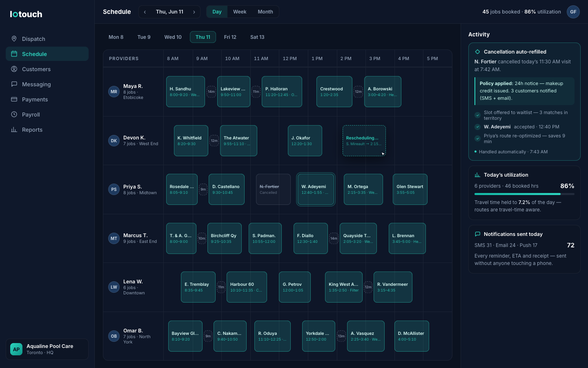Click the 86% utilization progress bar
The height and width of the screenshot is (368, 588).
tap(524, 194)
